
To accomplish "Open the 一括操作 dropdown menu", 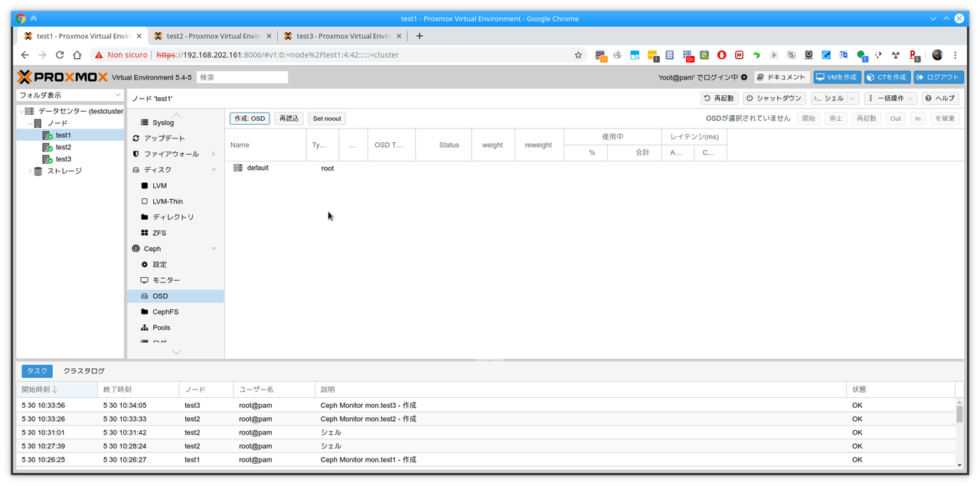I will (x=890, y=99).
